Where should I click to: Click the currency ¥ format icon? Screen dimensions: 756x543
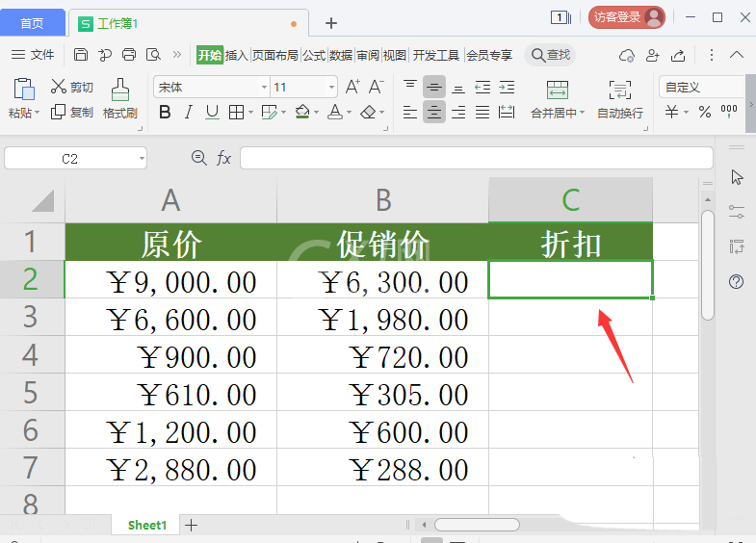[x=671, y=113]
